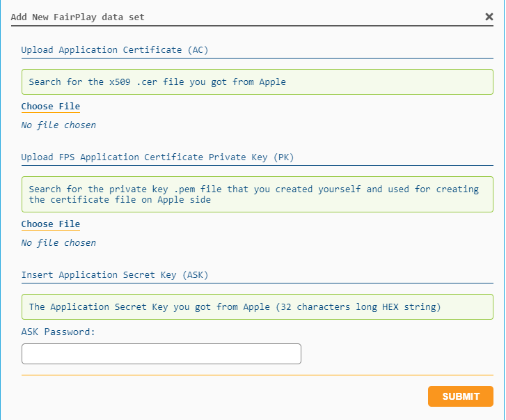This screenshot has width=506, height=420.
Task: Click the 'ASK Password:' label
Action: tap(58, 332)
